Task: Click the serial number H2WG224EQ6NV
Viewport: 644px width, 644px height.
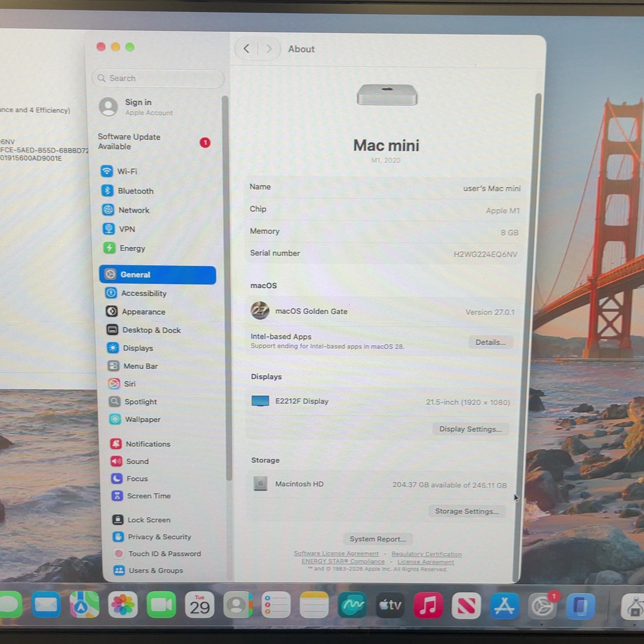Action: click(x=485, y=254)
